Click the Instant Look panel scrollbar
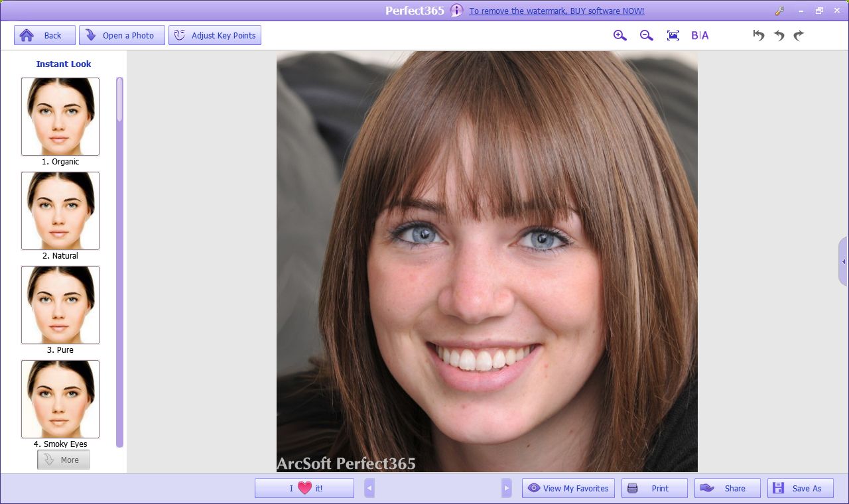The height and width of the screenshot is (504, 849). (120, 262)
